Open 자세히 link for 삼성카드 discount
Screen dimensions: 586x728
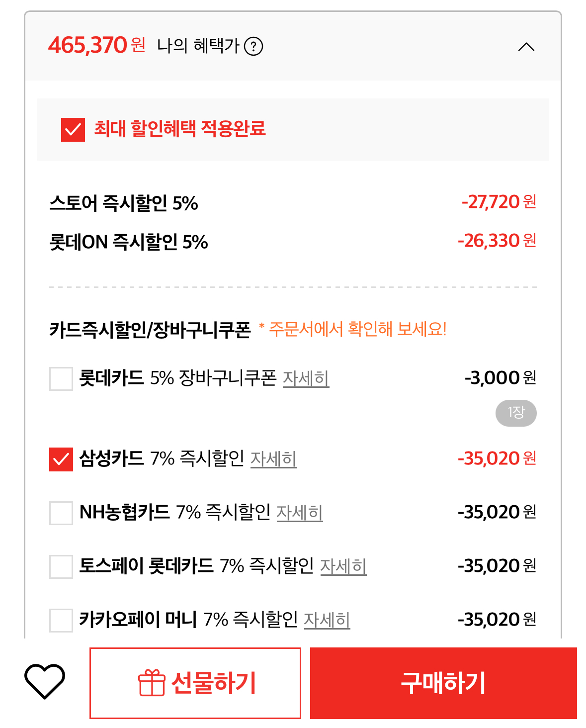tap(273, 459)
